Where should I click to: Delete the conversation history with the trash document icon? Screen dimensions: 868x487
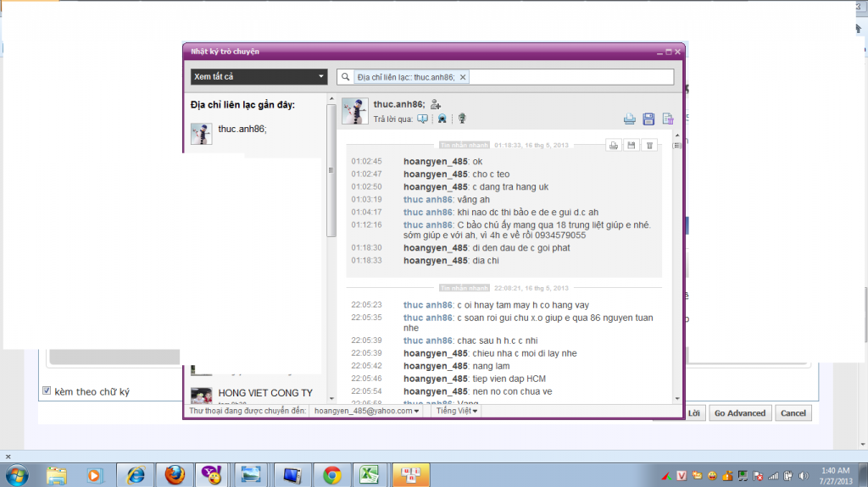(x=667, y=119)
